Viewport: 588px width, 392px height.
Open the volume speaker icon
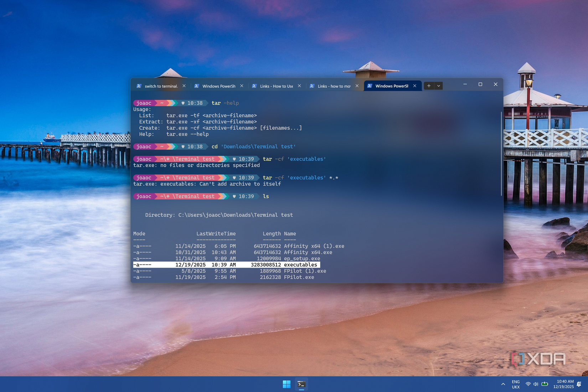(536, 384)
